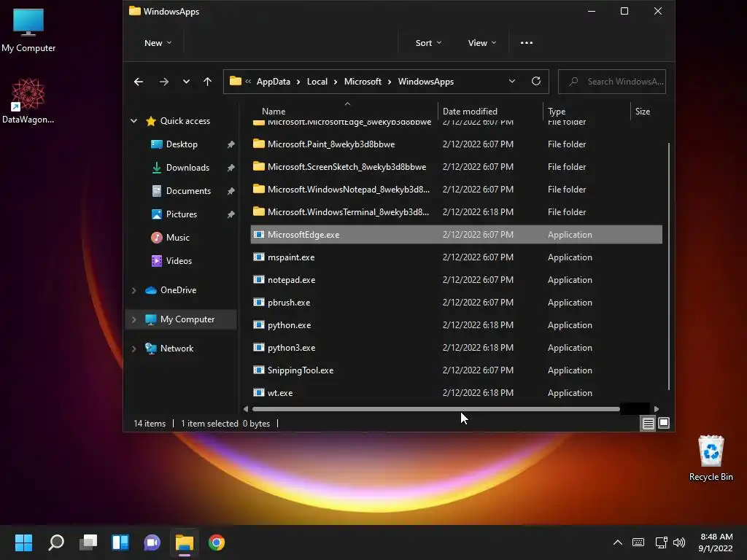This screenshot has width=747, height=560.
Task: Open the View dropdown menu
Action: pos(481,43)
